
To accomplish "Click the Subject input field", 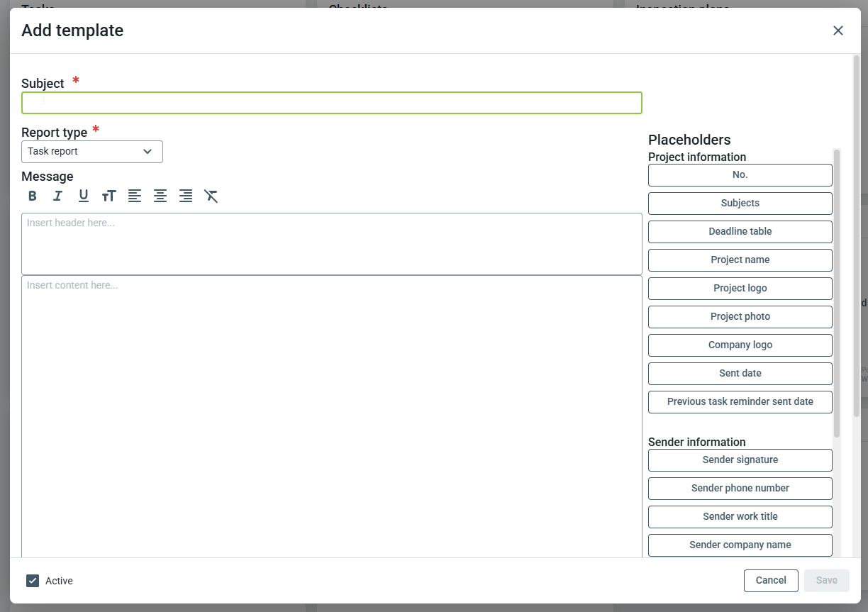I will [x=332, y=104].
